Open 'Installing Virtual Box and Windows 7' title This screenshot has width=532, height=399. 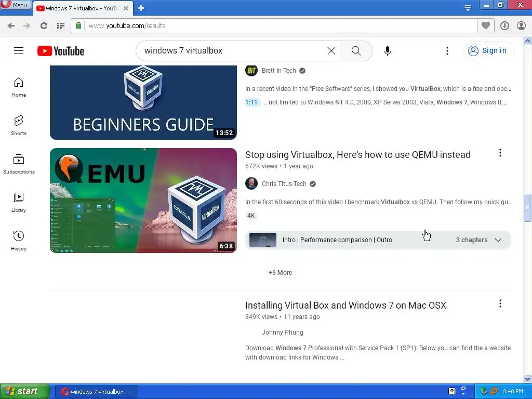click(x=345, y=305)
